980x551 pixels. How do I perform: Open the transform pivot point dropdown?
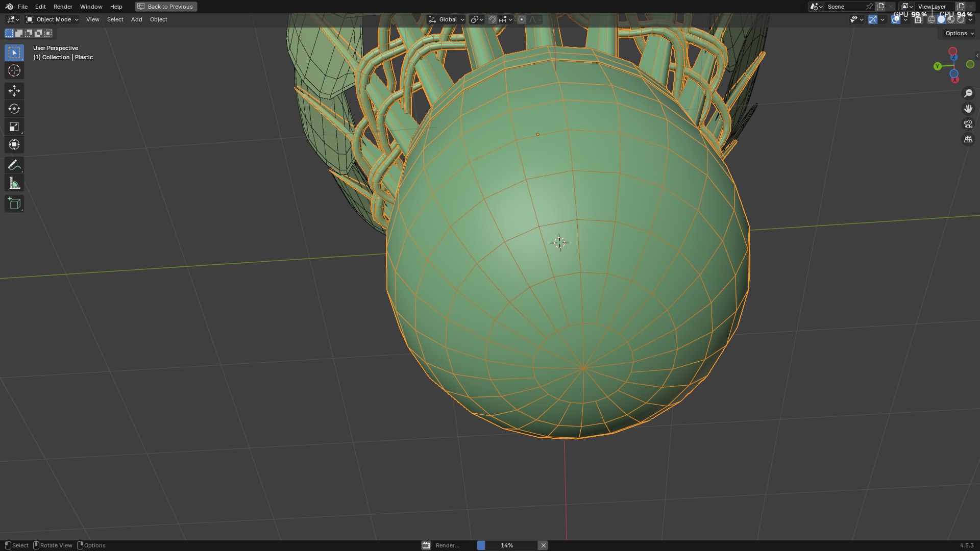477,19
